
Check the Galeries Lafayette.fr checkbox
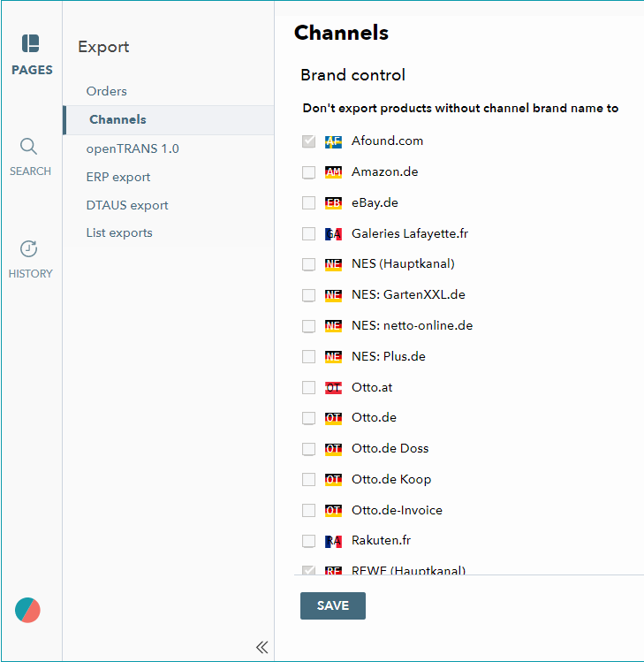pyautogui.click(x=308, y=233)
